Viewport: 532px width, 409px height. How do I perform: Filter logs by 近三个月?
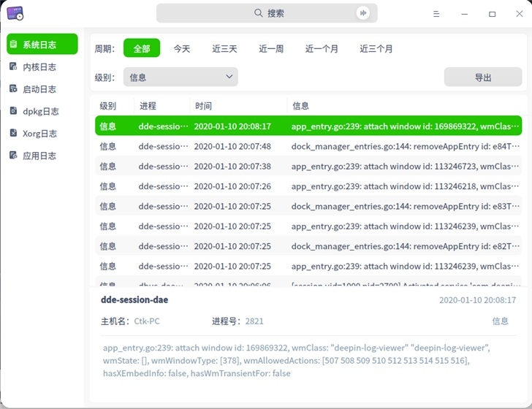[376, 49]
